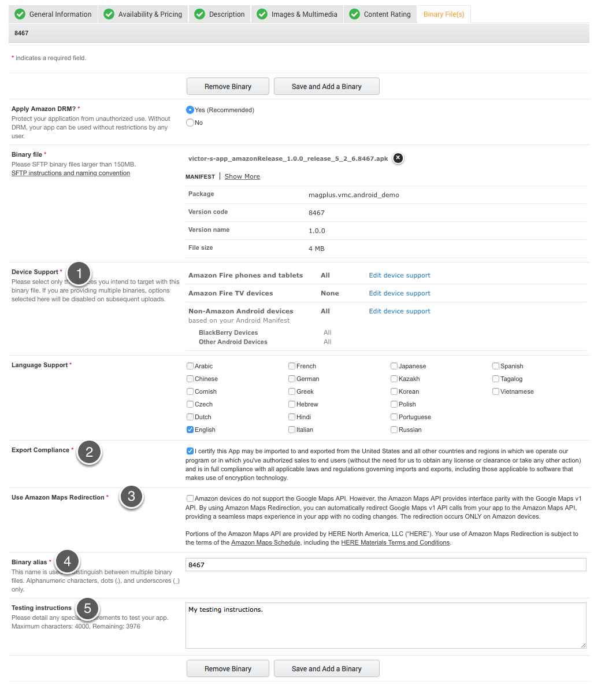Check the Tagalog language checkbox
The width and height of the screenshot is (616, 684).
496,379
